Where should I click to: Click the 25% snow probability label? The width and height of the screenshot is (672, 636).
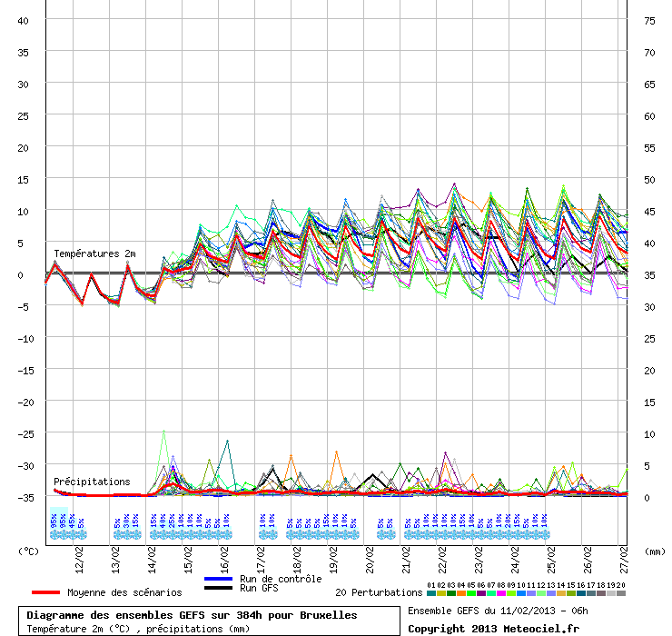[x=172, y=521]
